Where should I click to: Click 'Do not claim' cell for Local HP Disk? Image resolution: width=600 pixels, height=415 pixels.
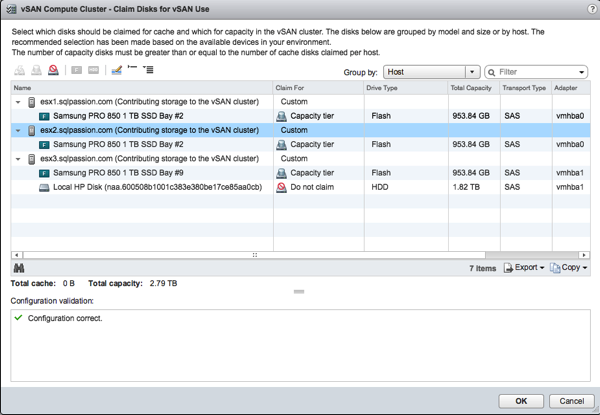tap(311, 186)
